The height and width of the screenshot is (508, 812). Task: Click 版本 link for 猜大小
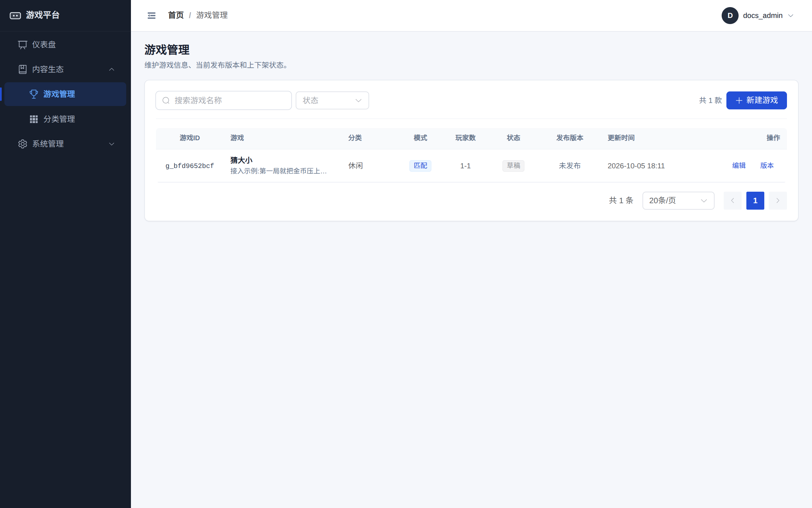767,166
